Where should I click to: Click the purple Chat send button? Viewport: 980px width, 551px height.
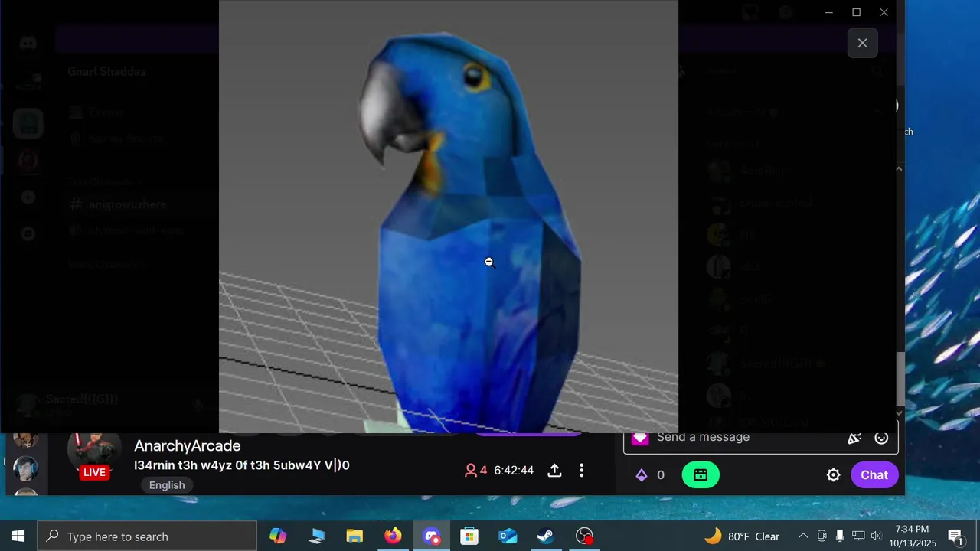tap(874, 475)
